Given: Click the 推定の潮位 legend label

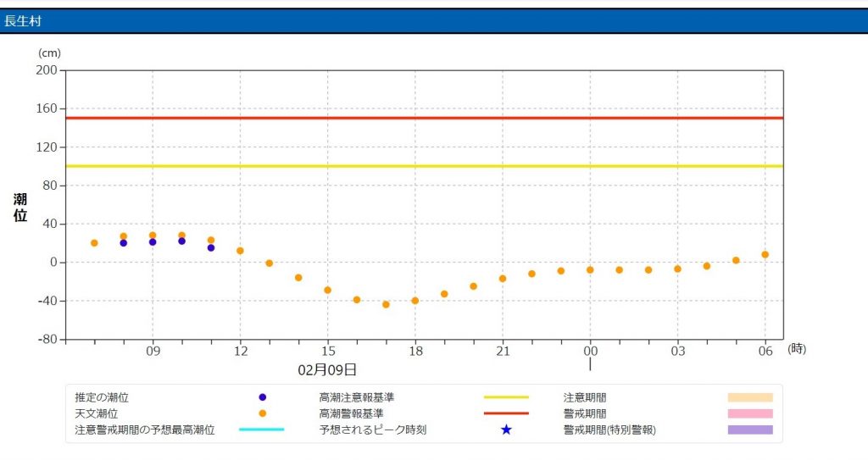Looking at the screenshot, I should point(102,397).
